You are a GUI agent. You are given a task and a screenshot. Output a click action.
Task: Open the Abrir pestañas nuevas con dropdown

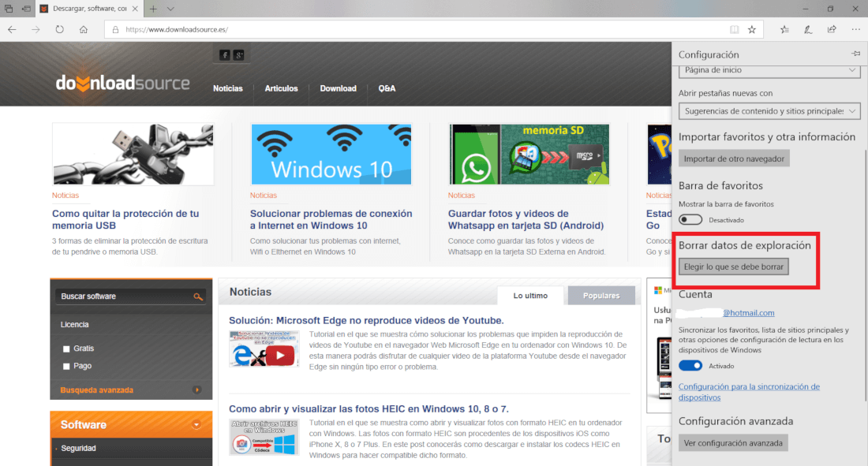[x=769, y=111]
